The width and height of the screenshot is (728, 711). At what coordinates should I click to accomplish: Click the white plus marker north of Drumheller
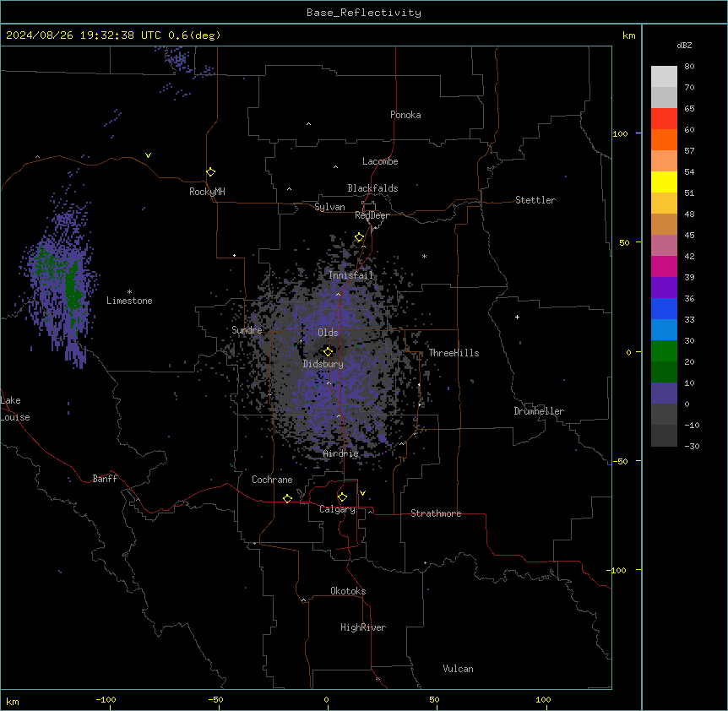click(517, 317)
